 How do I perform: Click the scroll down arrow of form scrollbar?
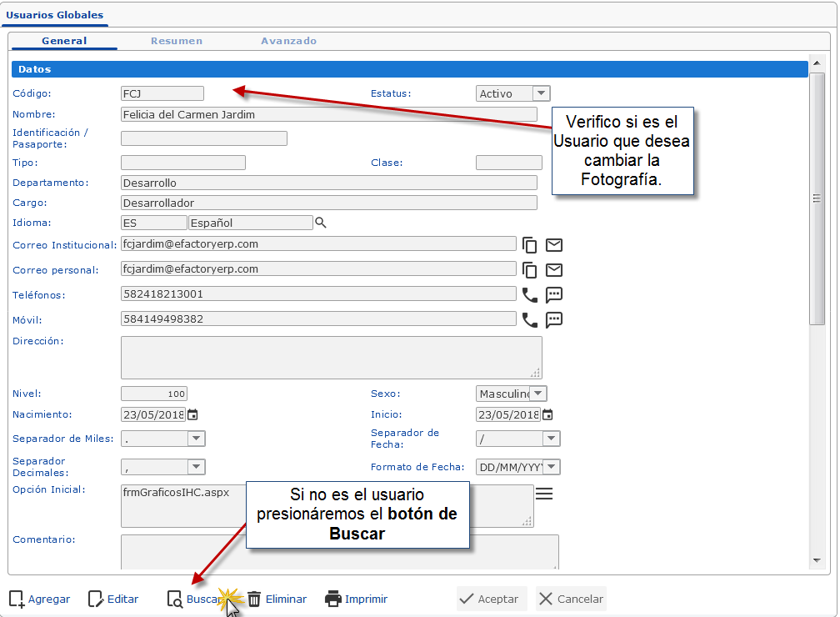(817, 560)
